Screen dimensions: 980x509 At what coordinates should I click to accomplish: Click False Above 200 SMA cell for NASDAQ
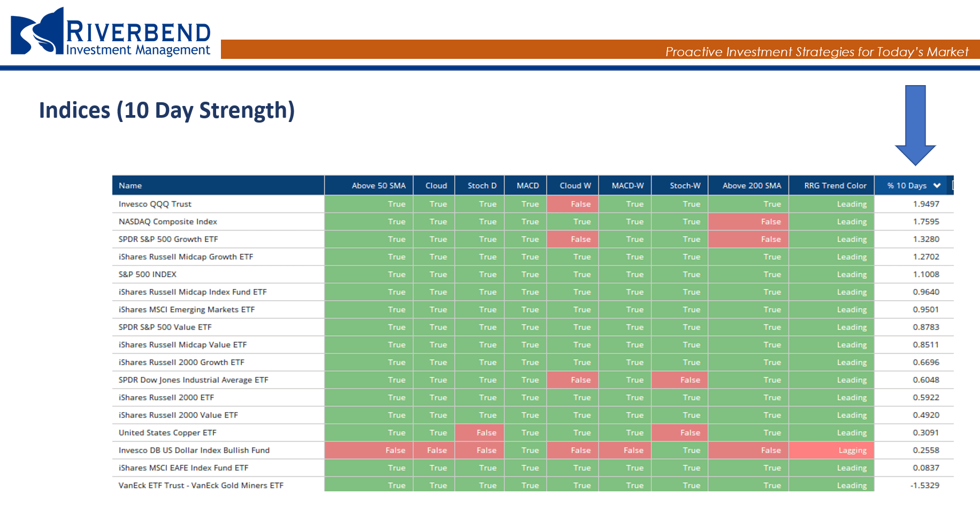[x=748, y=222]
